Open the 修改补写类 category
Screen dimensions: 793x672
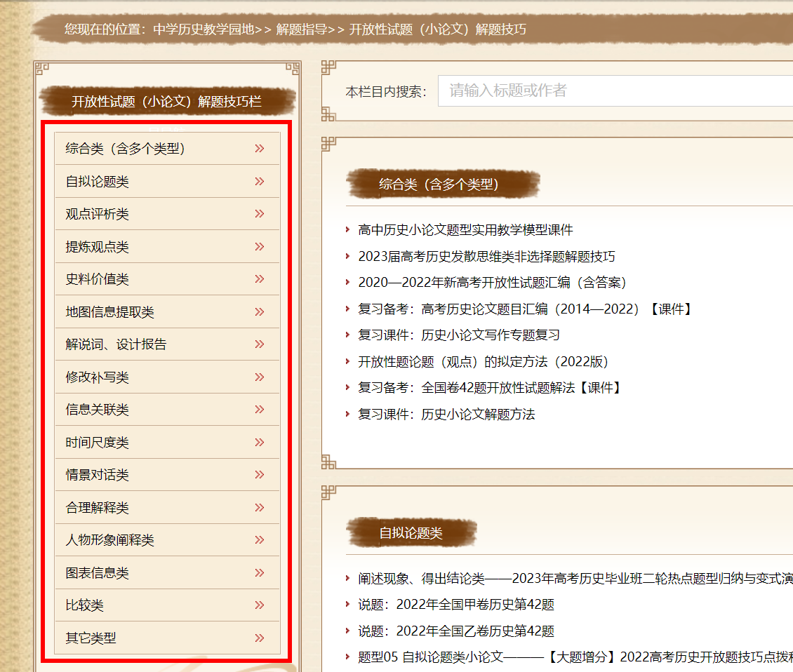(98, 377)
